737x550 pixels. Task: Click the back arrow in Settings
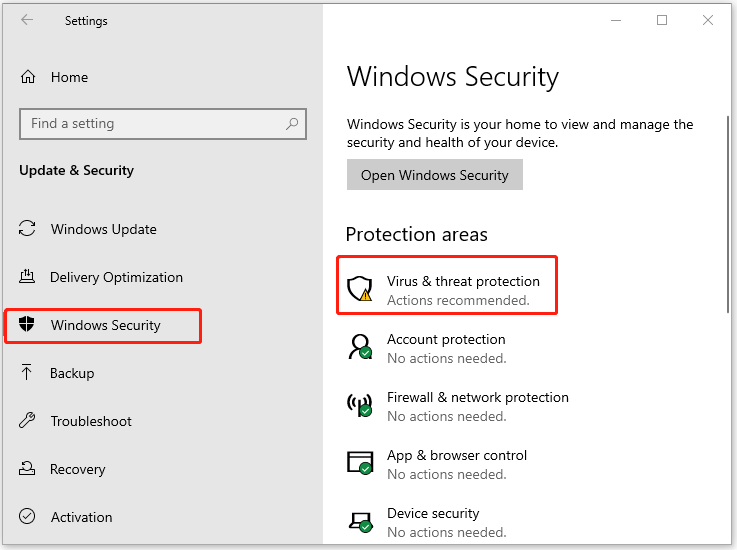point(27,20)
